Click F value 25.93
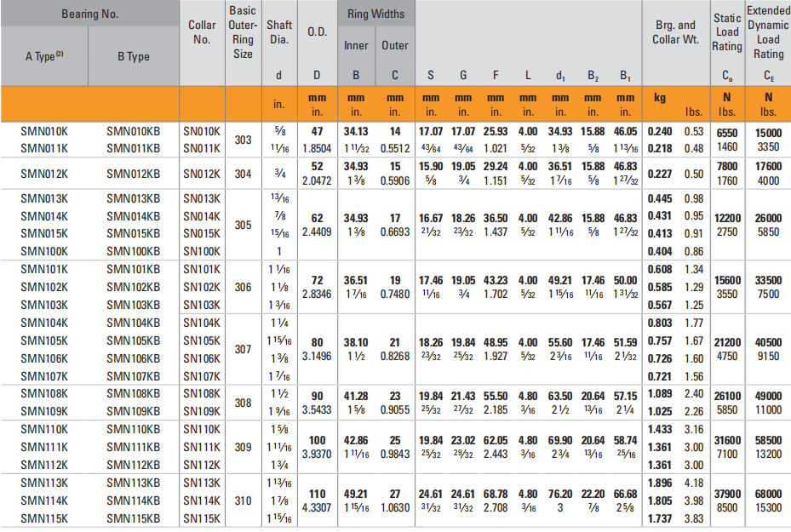Image resolution: width=791 pixels, height=532 pixels. [496, 132]
